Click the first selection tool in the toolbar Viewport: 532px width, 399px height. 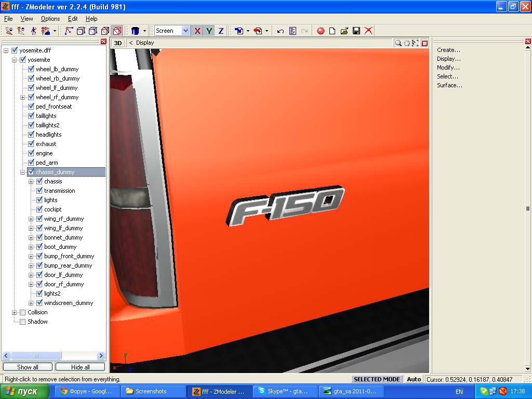(x=9, y=31)
